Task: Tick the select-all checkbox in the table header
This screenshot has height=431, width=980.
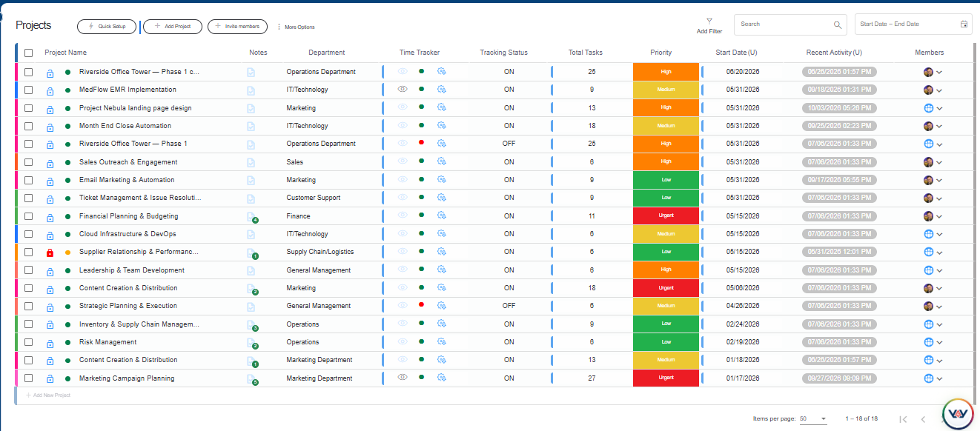Action: tap(29, 53)
